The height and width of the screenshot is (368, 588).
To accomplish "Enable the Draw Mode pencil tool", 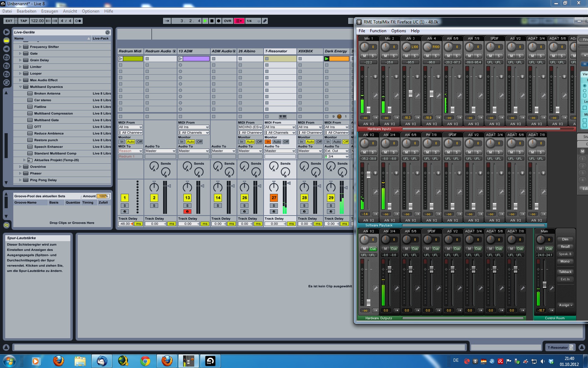I will pos(265,21).
